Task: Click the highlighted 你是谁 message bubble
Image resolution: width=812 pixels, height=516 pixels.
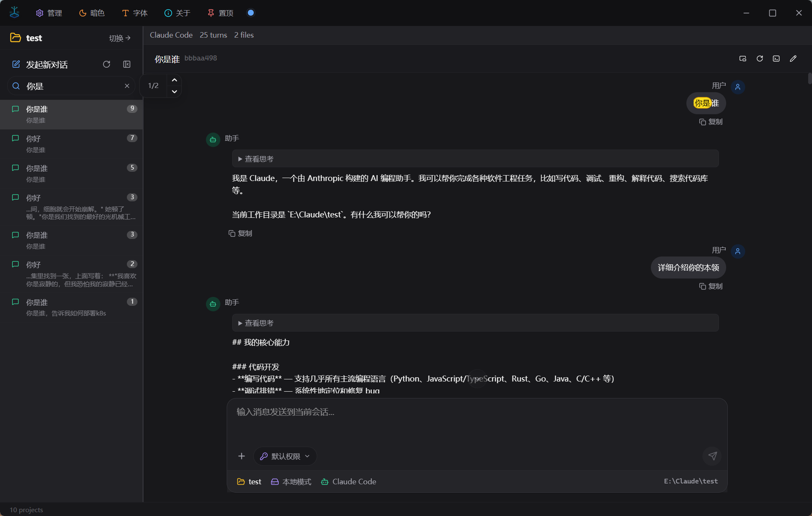Action: click(x=706, y=103)
